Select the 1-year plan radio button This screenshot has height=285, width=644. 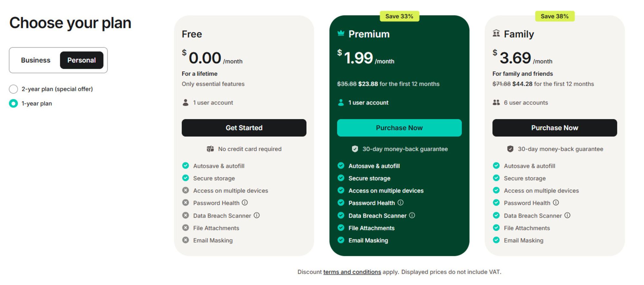point(14,104)
